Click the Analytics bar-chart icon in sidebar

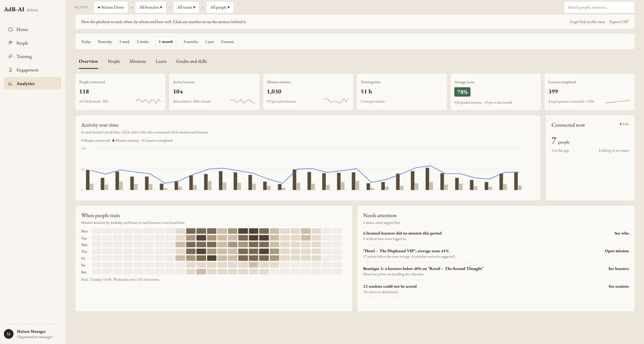11,83
